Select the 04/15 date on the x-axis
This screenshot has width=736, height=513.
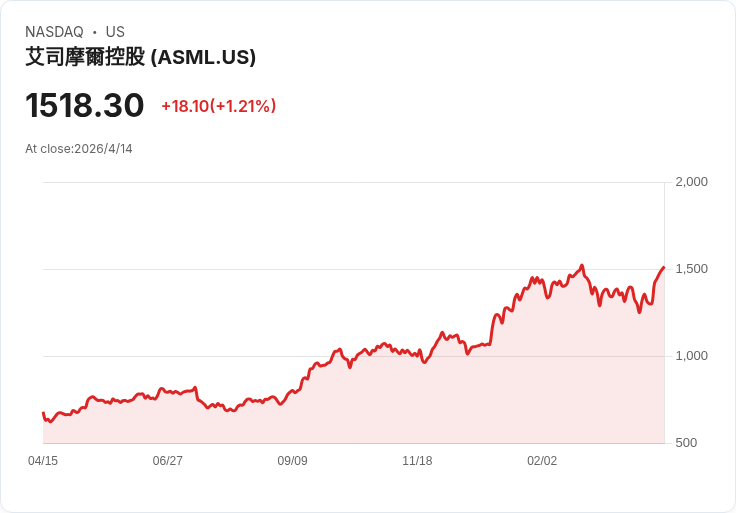43,461
